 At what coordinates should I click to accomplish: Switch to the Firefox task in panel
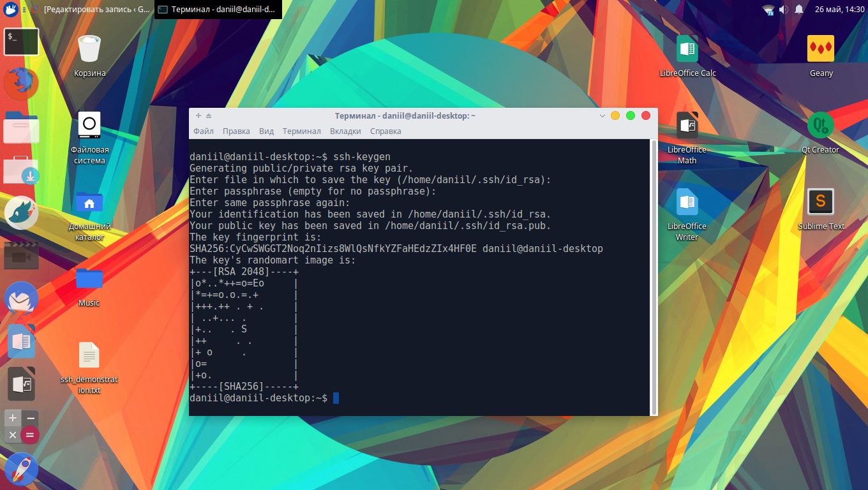pos(90,10)
